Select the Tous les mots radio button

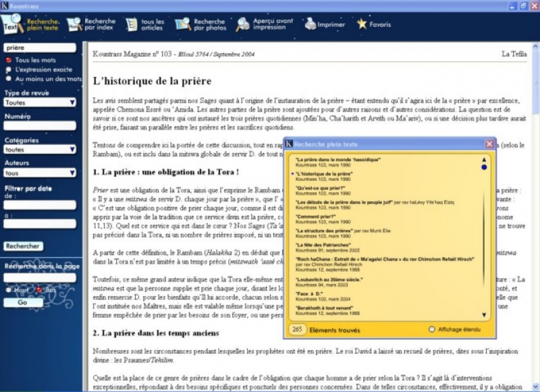9,60
